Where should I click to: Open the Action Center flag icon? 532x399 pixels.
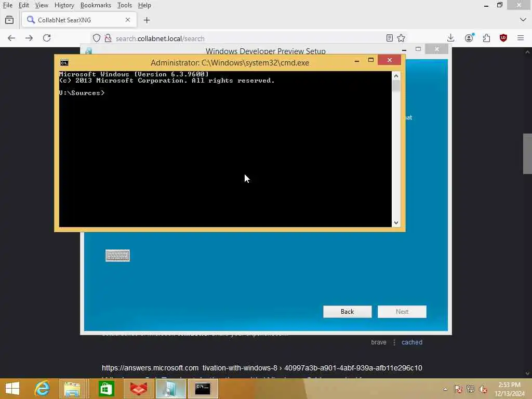click(x=458, y=389)
